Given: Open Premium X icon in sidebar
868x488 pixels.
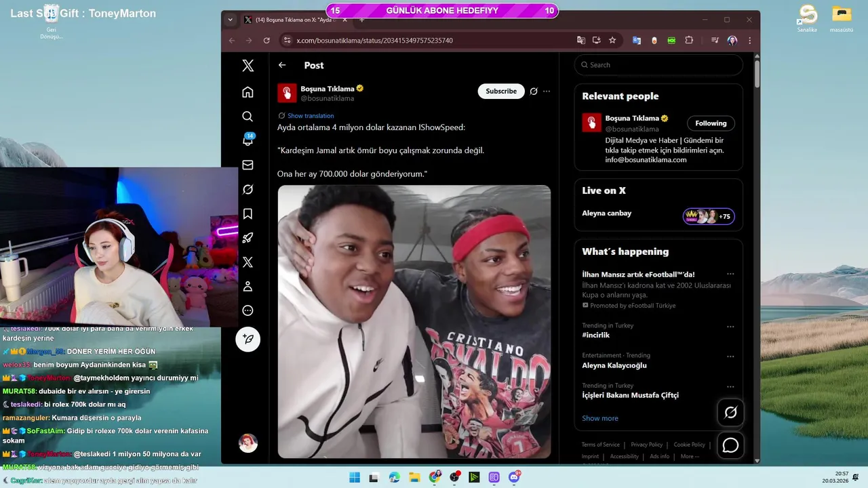Looking at the screenshot, I should (248, 262).
